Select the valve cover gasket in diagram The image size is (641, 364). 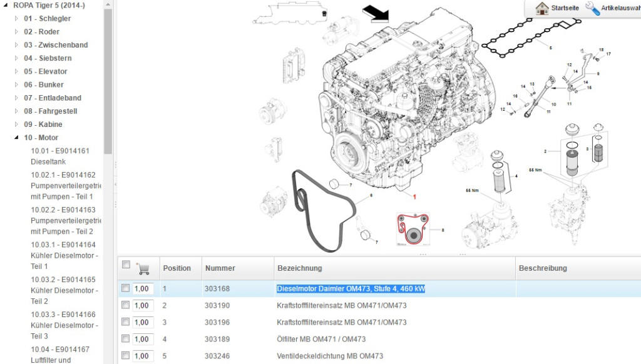[531, 37]
